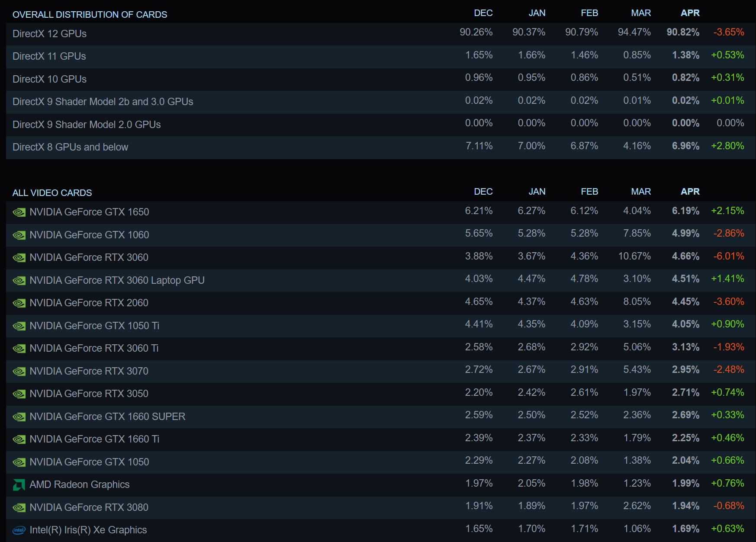Click the APR column header in video cards
Image resolution: width=756 pixels, height=542 pixels.
point(690,192)
